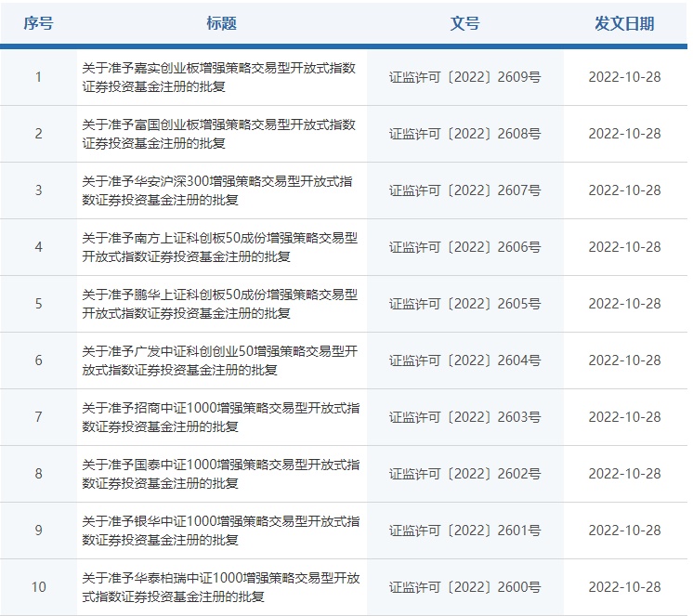693x616 pixels.
Task: Open the 富国创业板增强策略 fund approval title
Action: pyautogui.click(x=219, y=134)
